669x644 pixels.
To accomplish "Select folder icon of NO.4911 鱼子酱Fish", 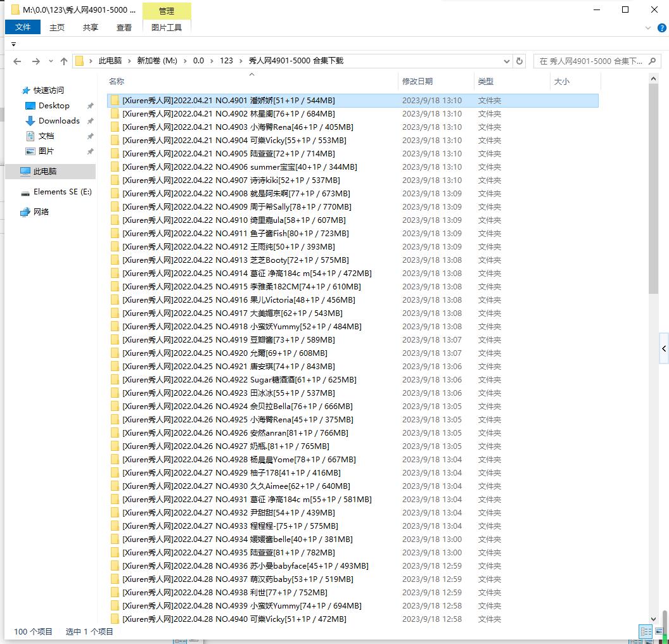I will [x=115, y=233].
